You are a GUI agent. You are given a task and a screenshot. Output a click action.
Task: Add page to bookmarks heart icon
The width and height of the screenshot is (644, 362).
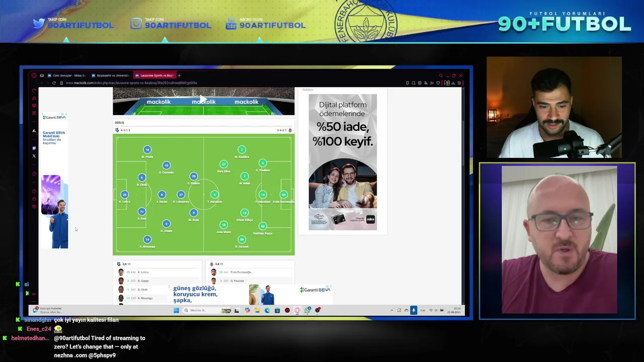(x=438, y=83)
